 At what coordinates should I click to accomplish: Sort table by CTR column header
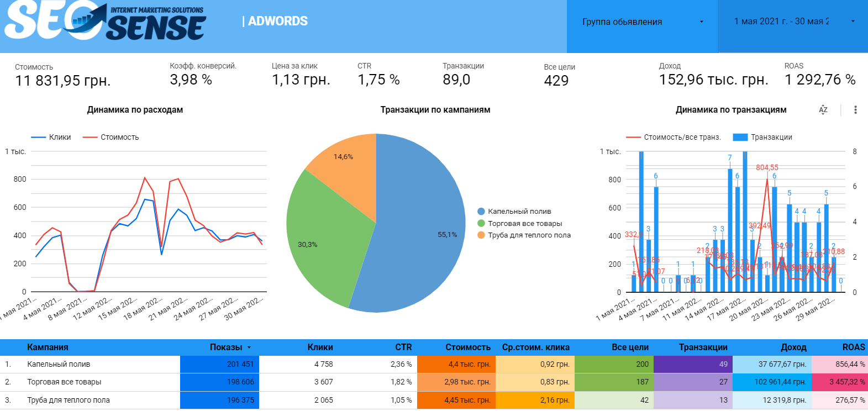point(403,347)
